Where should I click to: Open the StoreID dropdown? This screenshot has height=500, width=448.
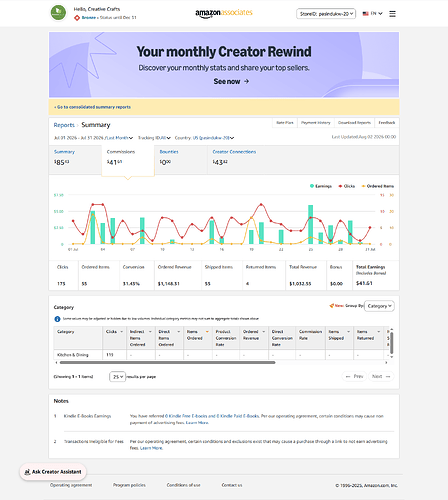click(x=326, y=14)
